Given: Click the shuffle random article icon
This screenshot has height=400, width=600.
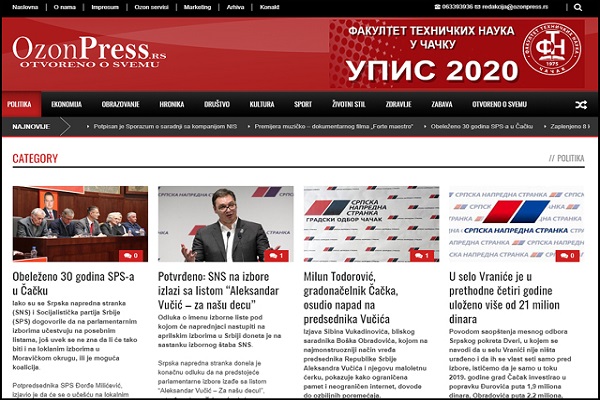Looking at the screenshot, I should pyautogui.click(x=581, y=104).
